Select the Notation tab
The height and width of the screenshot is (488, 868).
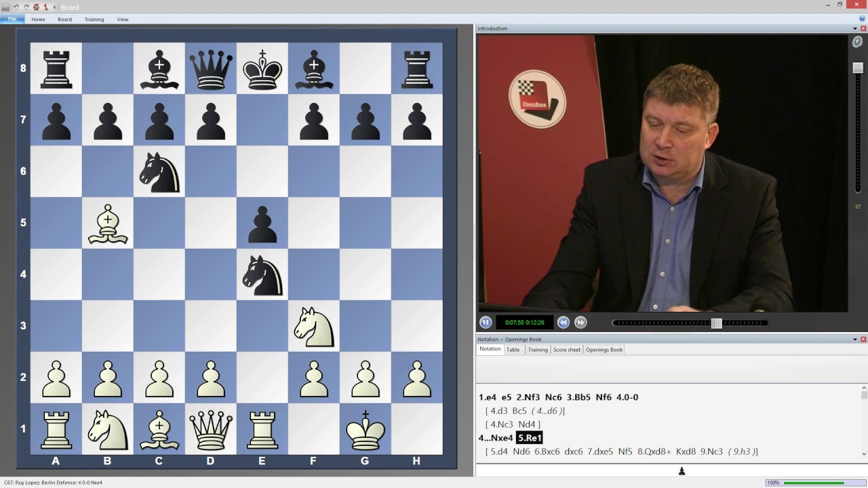point(490,349)
